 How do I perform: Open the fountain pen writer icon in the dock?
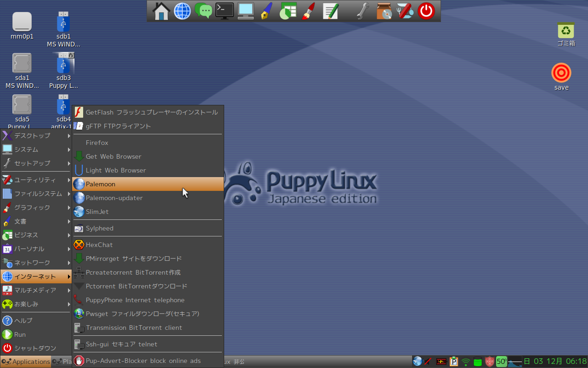[266, 11]
